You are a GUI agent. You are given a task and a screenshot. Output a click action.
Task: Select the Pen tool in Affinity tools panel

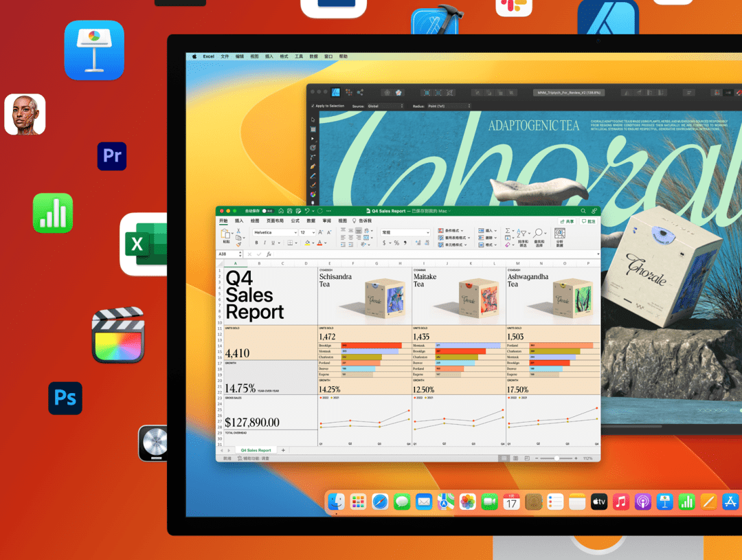click(313, 167)
